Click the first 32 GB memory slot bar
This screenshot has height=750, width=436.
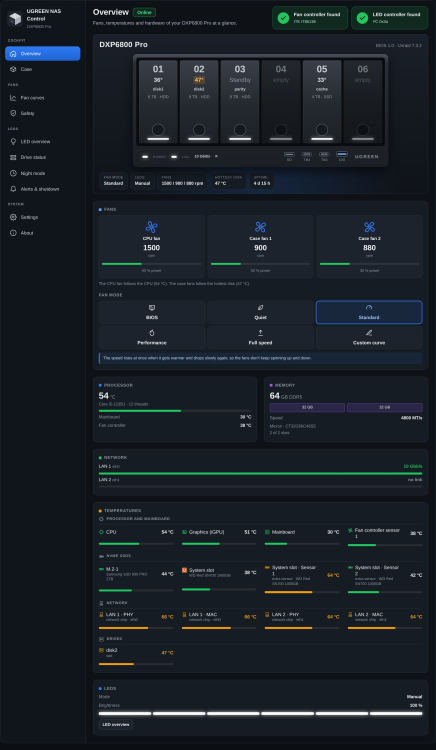click(307, 408)
